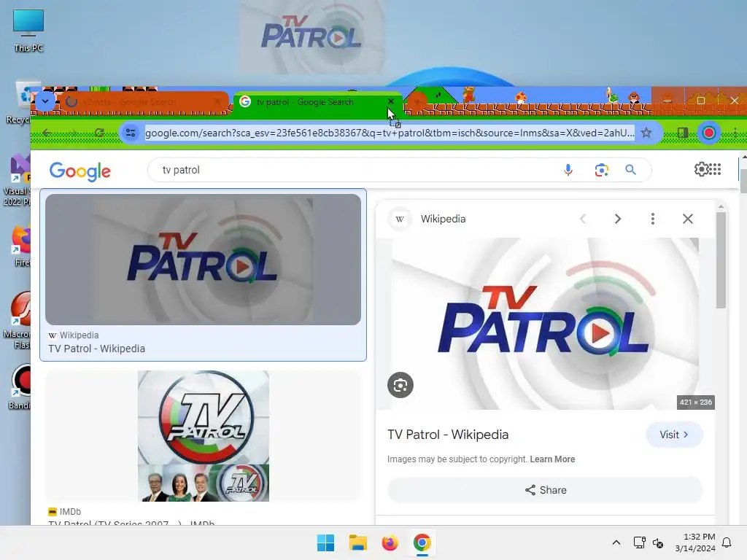Open notifications bell icon
Image resolution: width=747 pixels, height=560 pixels.
[727, 542]
